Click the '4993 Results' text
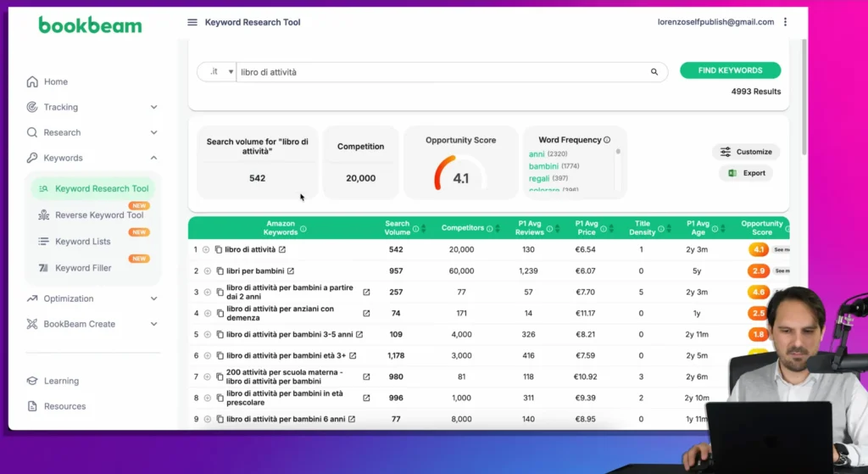Viewport: 868px width, 474px height. (x=755, y=92)
